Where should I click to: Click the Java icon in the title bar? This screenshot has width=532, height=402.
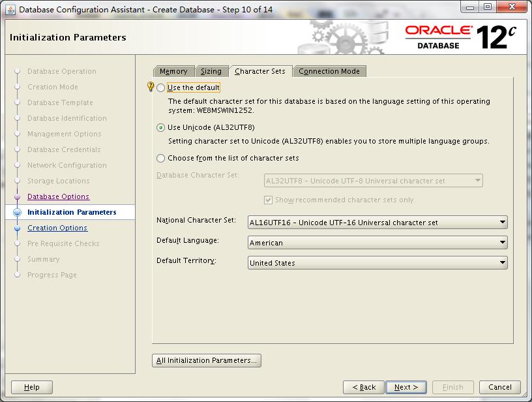tap(10, 10)
